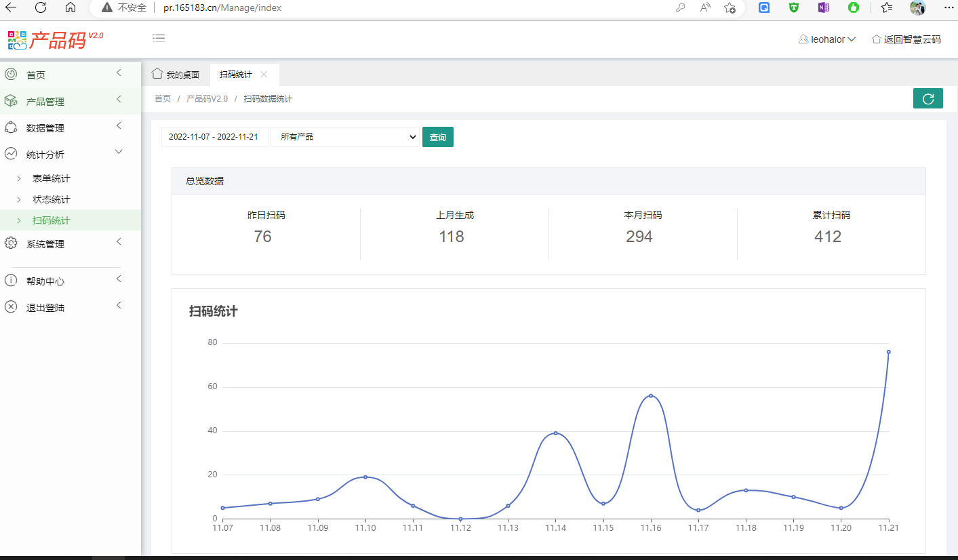Viewport: 958px width, 560px height.
Task: Select 表单统计 in the sidebar
Action: pos(51,179)
